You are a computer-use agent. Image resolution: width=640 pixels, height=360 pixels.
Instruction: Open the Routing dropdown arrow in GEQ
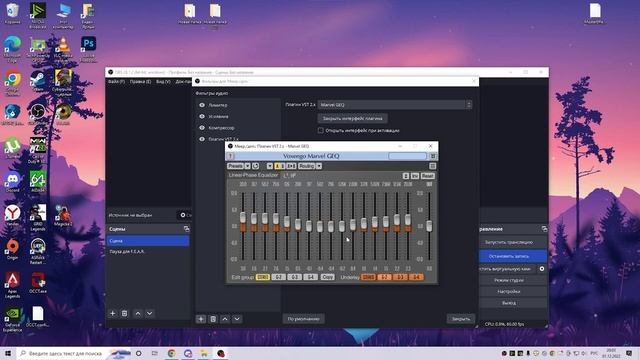[319, 166]
